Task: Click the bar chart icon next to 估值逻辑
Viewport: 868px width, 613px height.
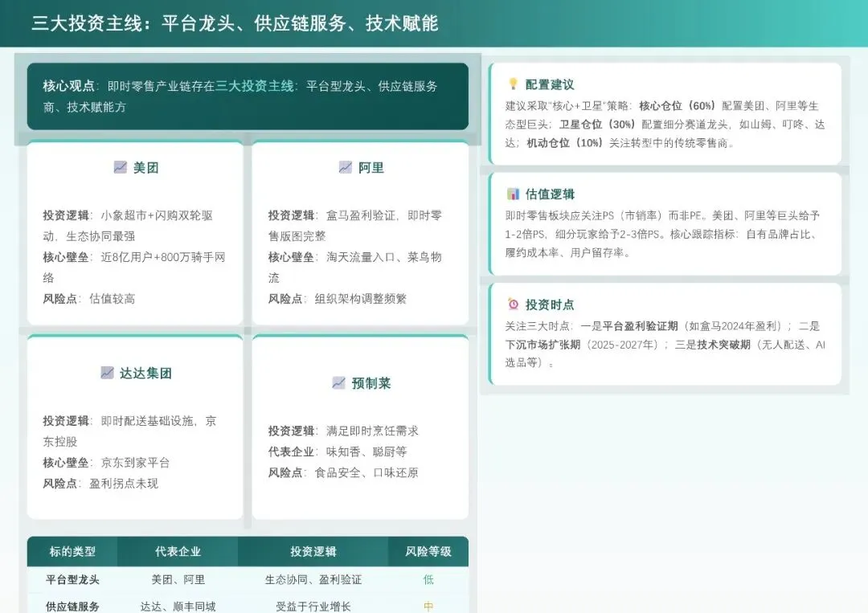Action: [x=513, y=194]
